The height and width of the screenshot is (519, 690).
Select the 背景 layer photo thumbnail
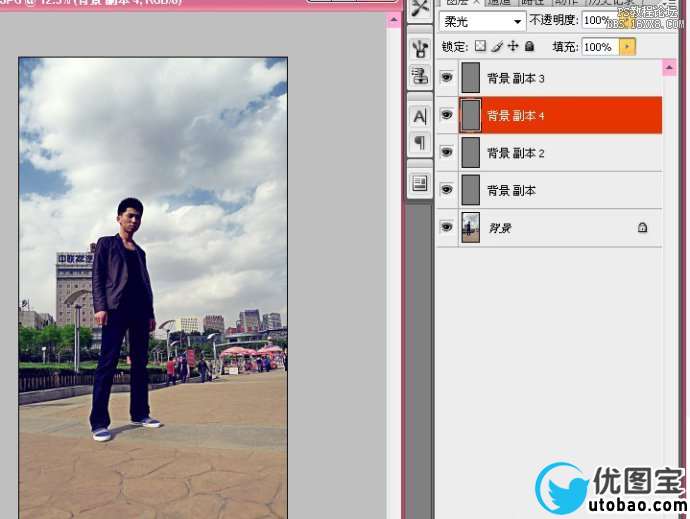tap(470, 227)
